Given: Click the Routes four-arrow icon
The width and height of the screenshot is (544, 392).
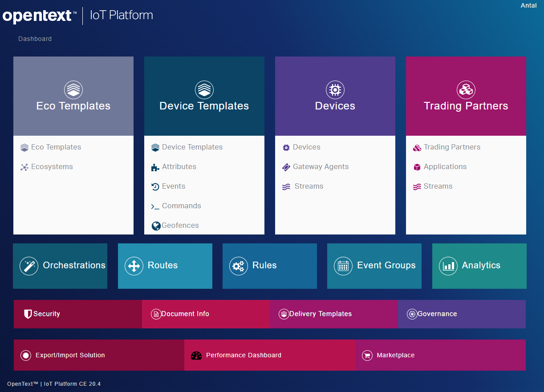Looking at the screenshot, I should [x=134, y=266].
